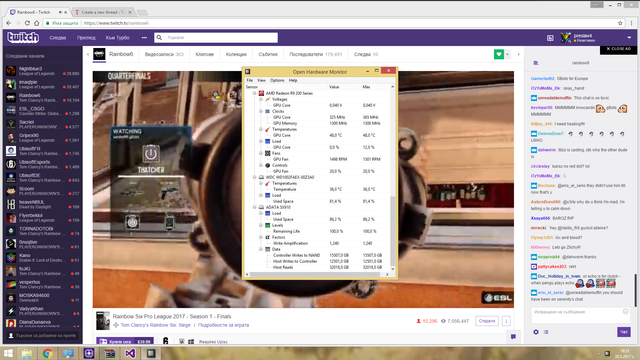Open the three-dots more menu in Twitch header
Screen dimensions: 640x360
pyautogui.click(x=144, y=38)
